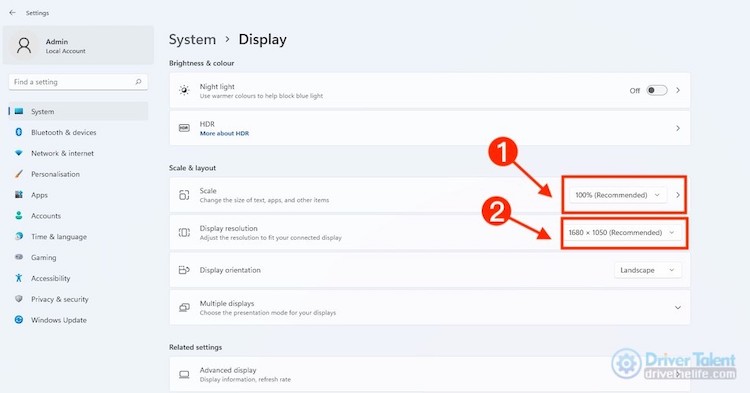The height and width of the screenshot is (393, 750).
Task: Click the Multiple displays row icon
Action: pyautogui.click(x=184, y=307)
